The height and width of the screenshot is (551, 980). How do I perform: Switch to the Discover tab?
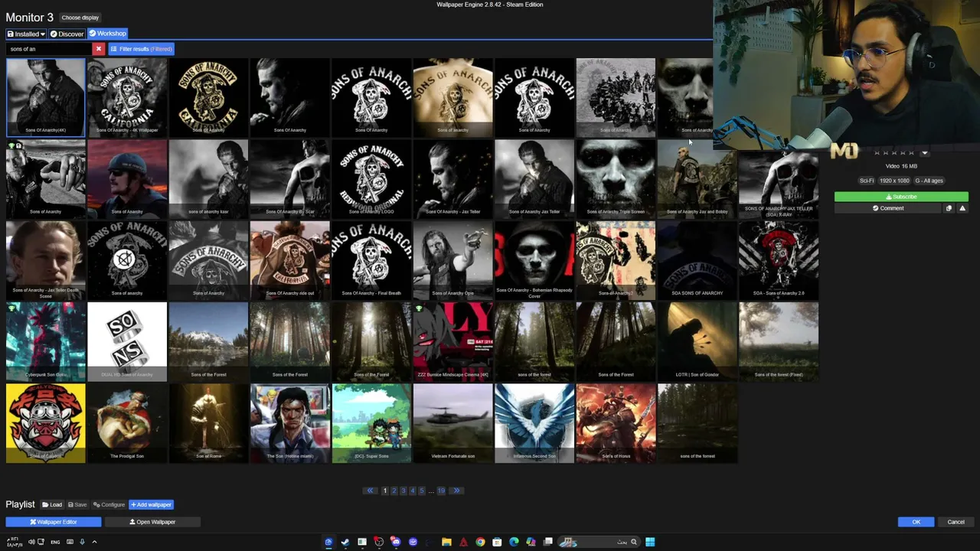(67, 34)
